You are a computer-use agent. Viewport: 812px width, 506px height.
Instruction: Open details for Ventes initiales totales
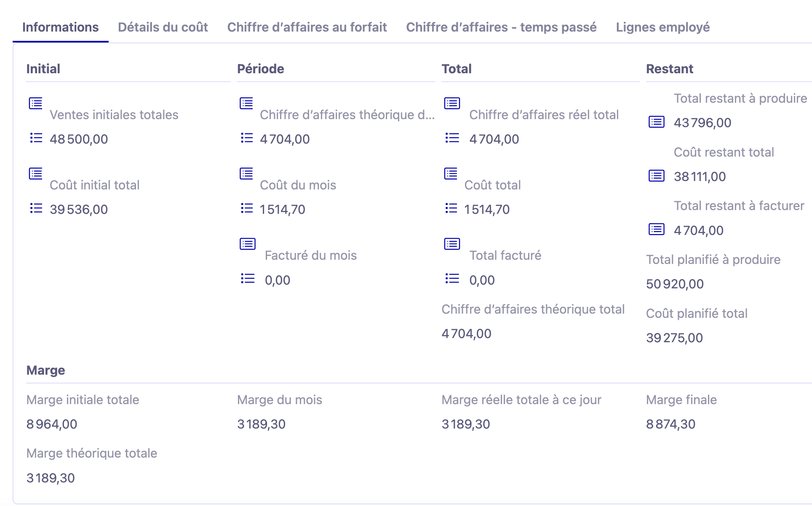tap(35, 103)
